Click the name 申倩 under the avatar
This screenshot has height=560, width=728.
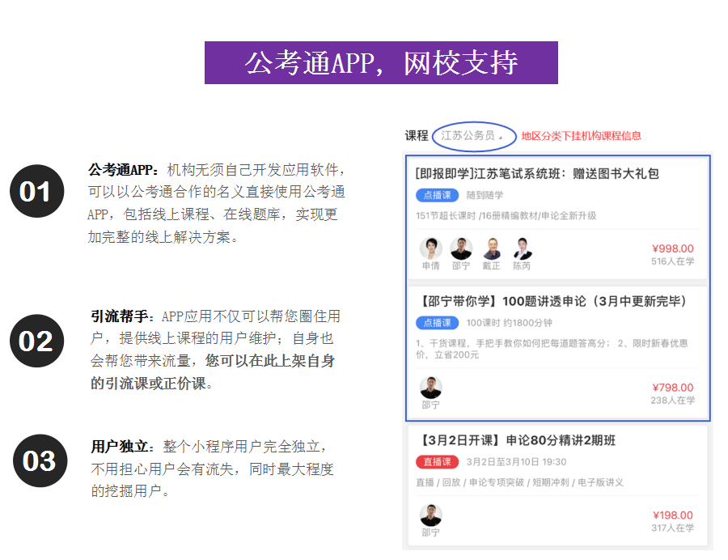[431, 266]
